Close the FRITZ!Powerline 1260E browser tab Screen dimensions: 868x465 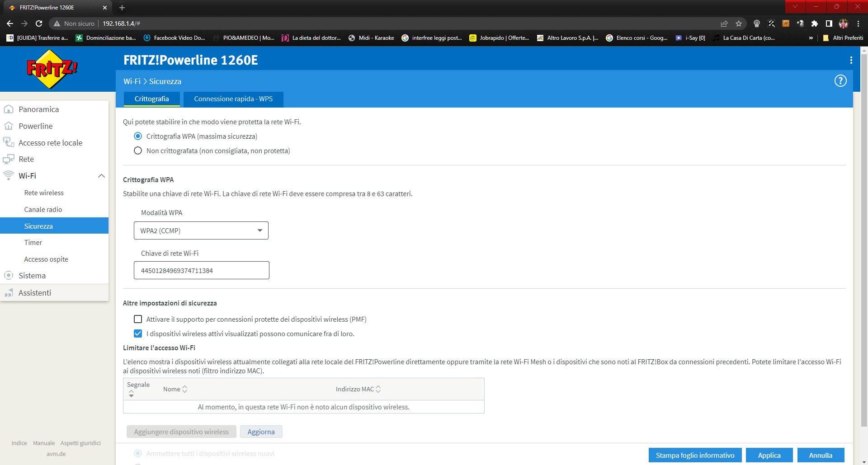click(x=104, y=8)
